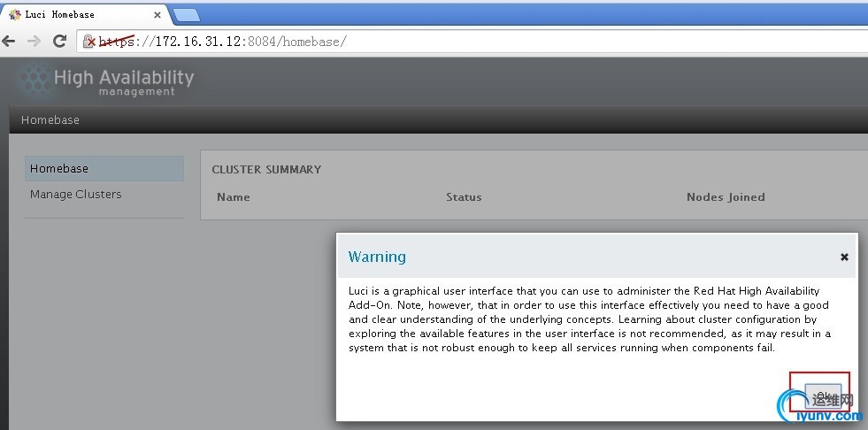Click the Status column header

tap(464, 197)
